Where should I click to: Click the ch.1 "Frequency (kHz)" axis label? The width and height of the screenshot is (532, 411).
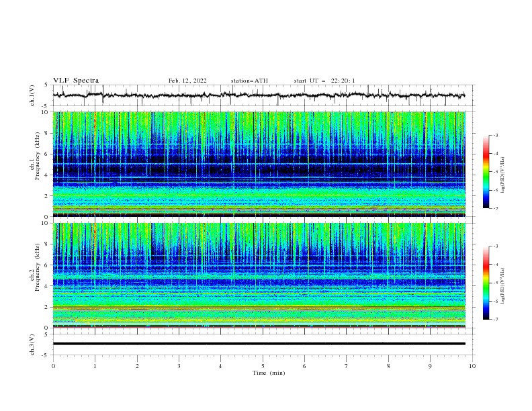[37, 156]
